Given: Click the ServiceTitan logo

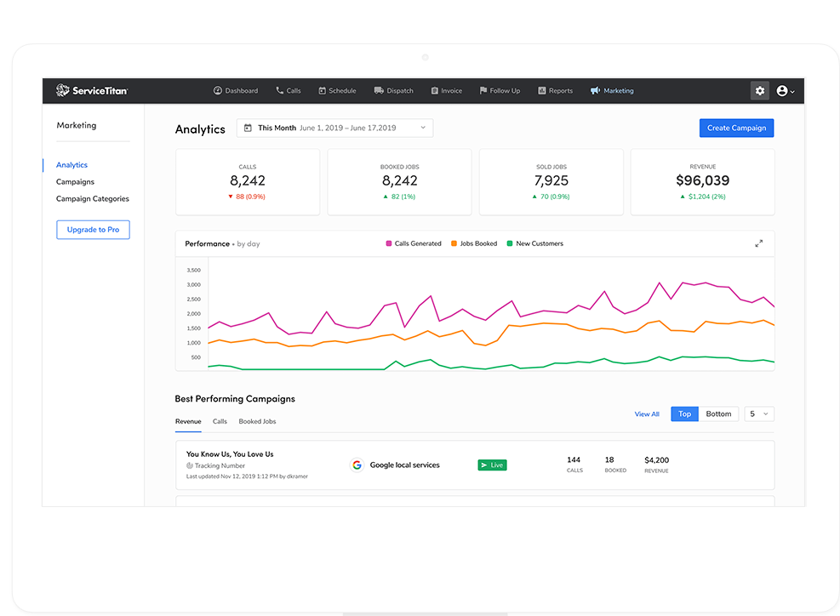Looking at the screenshot, I should pos(92,90).
